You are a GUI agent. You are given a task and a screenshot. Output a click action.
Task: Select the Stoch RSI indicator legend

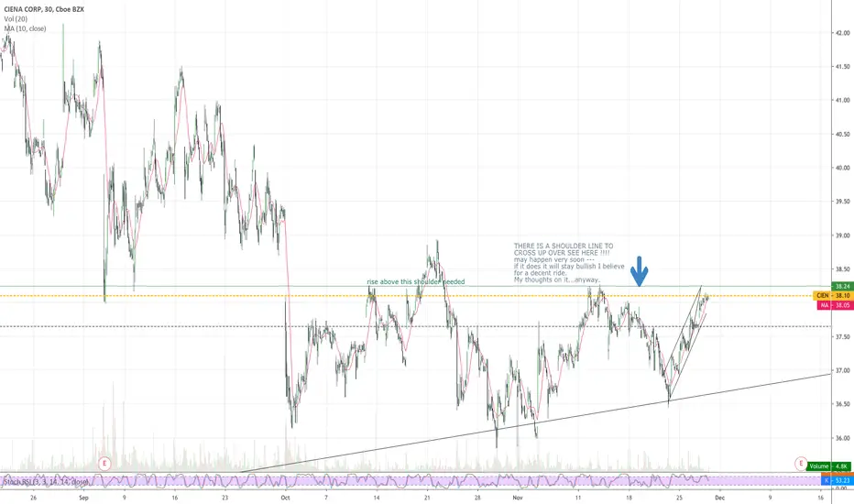pyautogui.click(x=47, y=482)
